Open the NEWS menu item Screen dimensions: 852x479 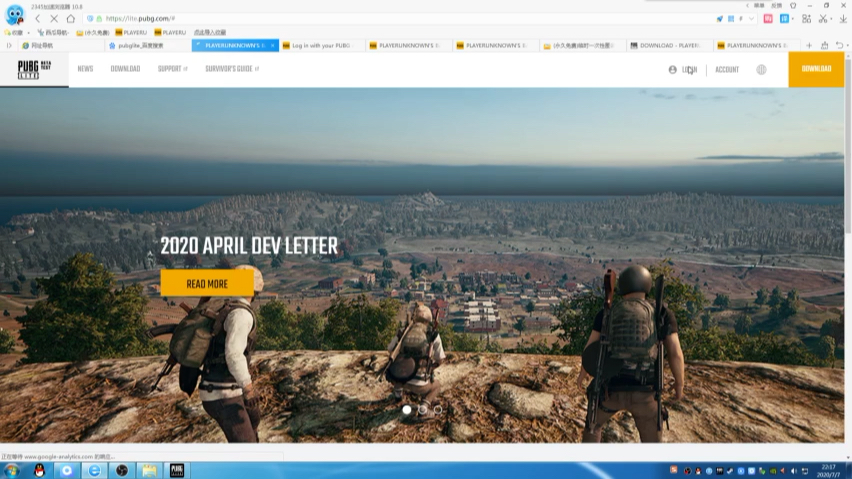[x=85, y=69]
